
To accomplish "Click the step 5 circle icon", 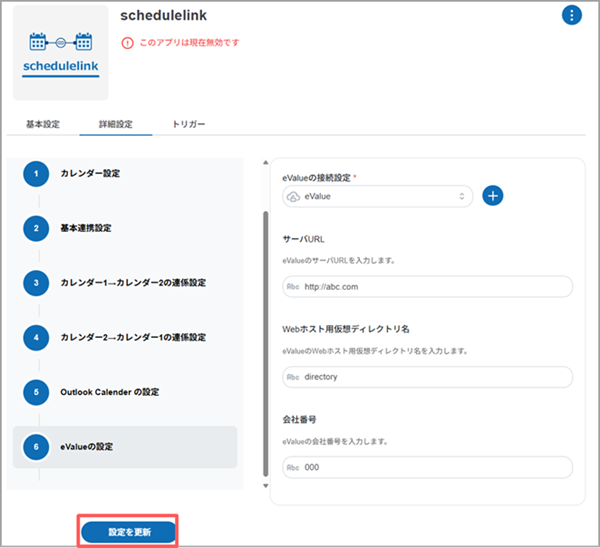I will point(36,392).
